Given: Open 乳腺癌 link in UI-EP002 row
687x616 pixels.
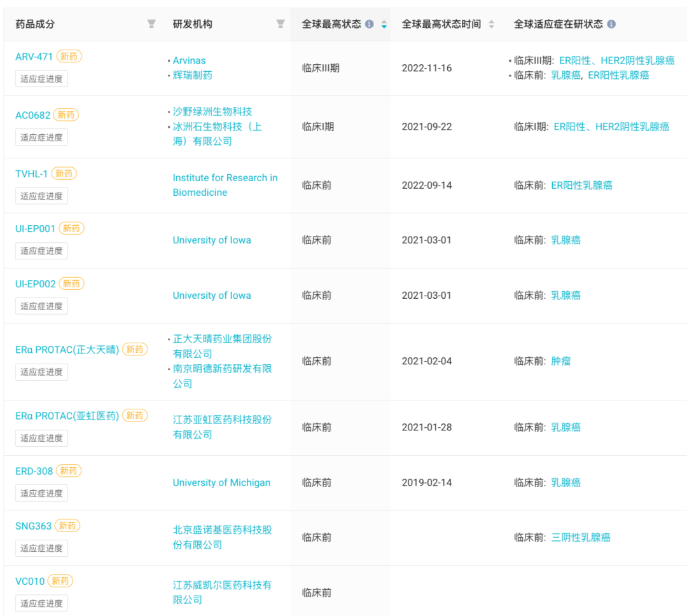Looking at the screenshot, I should 566,296.
